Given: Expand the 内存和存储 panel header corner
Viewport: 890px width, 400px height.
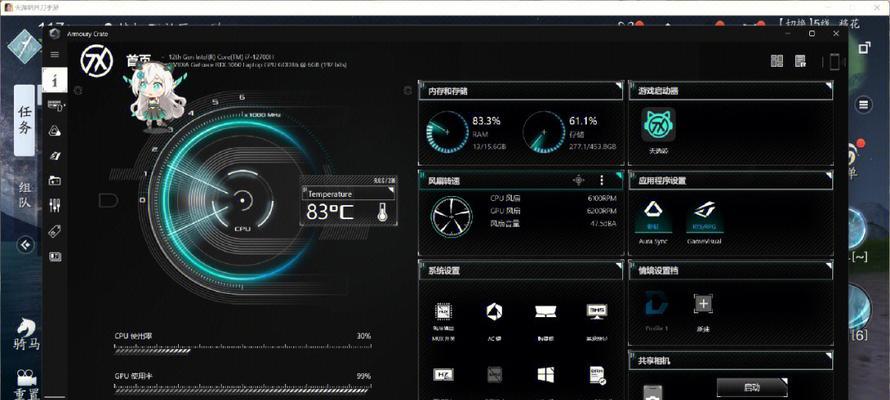Looking at the screenshot, I should pyautogui.click(x=618, y=85).
